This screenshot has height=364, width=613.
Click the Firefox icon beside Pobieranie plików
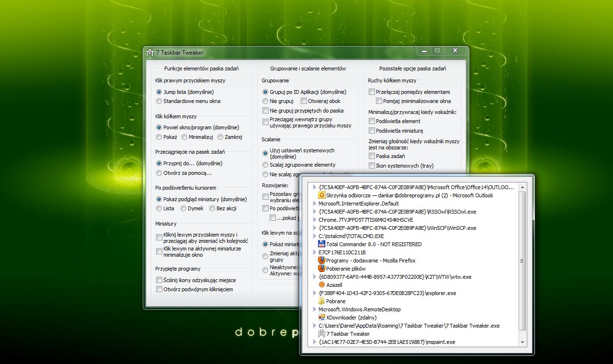[x=322, y=269]
